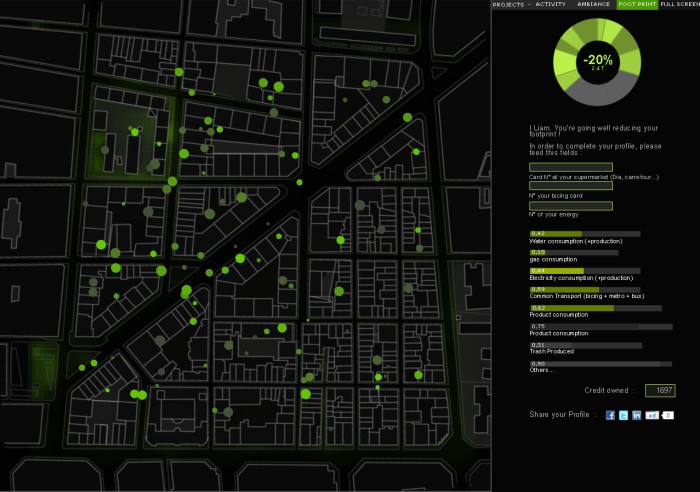This screenshot has height=492, width=700.
Task: Click the -20% footprint donut center
Action: [597, 62]
